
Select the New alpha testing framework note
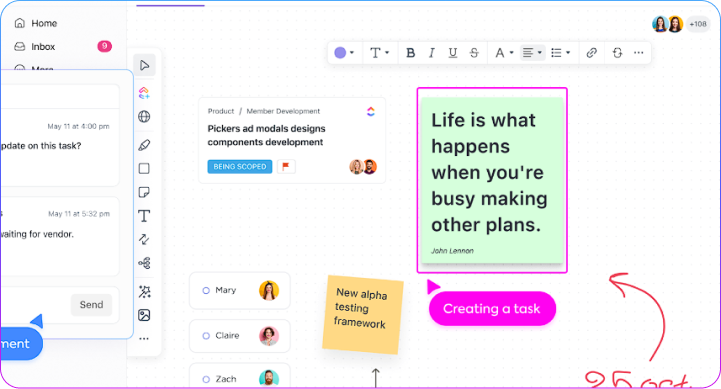pyautogui.click(x=362, y=315)
